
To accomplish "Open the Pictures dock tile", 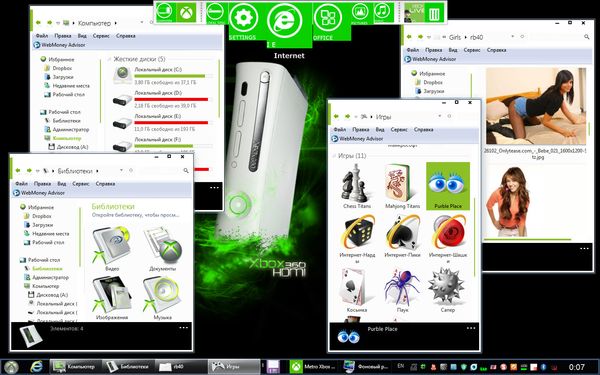I will pyautogui.click(x=360, y=13).
